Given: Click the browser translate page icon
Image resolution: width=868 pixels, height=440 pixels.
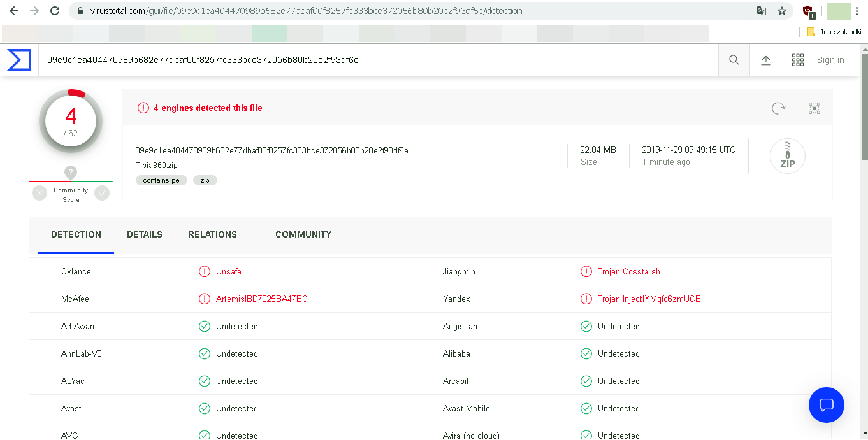Looking at the screenshot, I should click(x=762, y=11).
